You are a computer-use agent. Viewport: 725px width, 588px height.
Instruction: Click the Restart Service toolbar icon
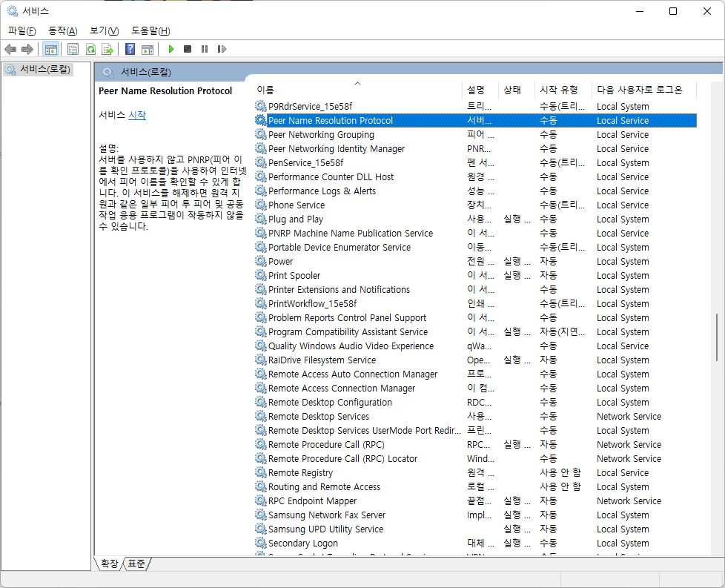(x=222, y=49)
